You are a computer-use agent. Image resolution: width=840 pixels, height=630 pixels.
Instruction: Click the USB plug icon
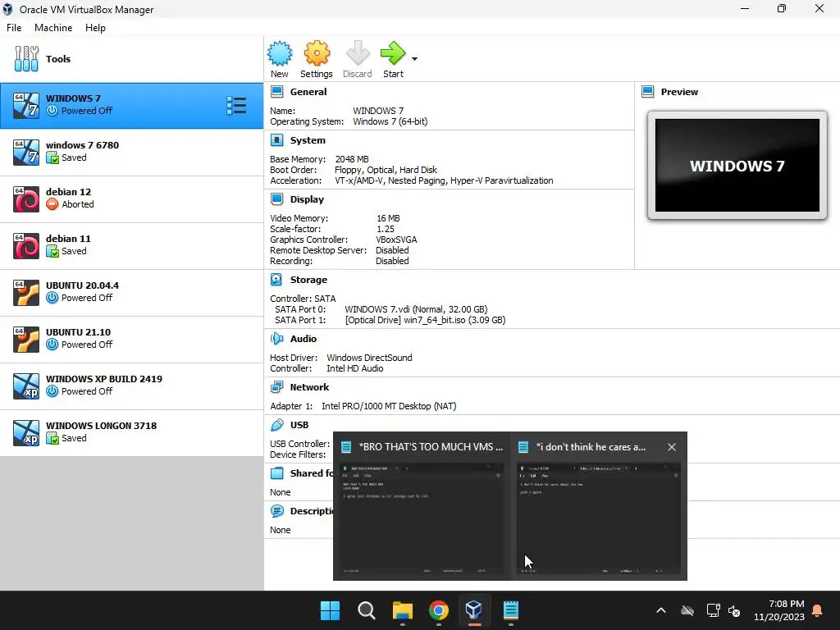277,425
